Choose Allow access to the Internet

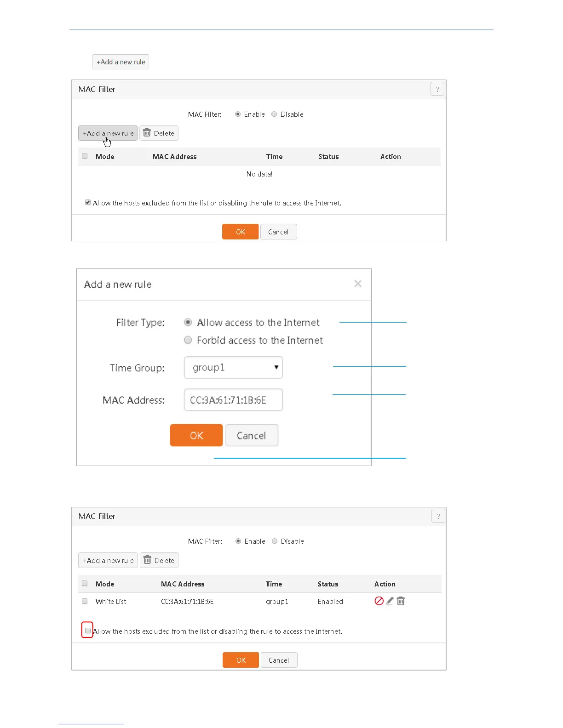coord(188,322)
